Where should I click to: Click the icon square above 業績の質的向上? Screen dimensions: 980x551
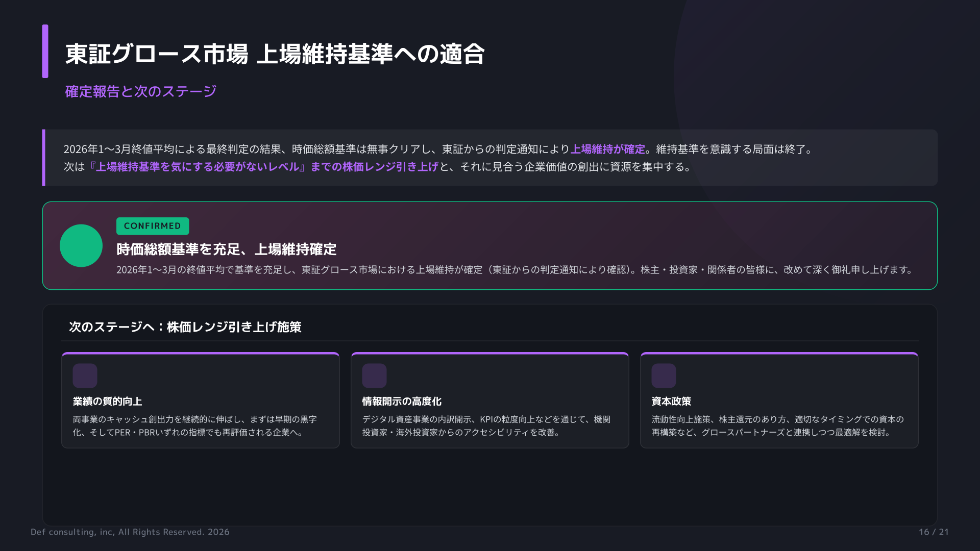tap(85, 376)
